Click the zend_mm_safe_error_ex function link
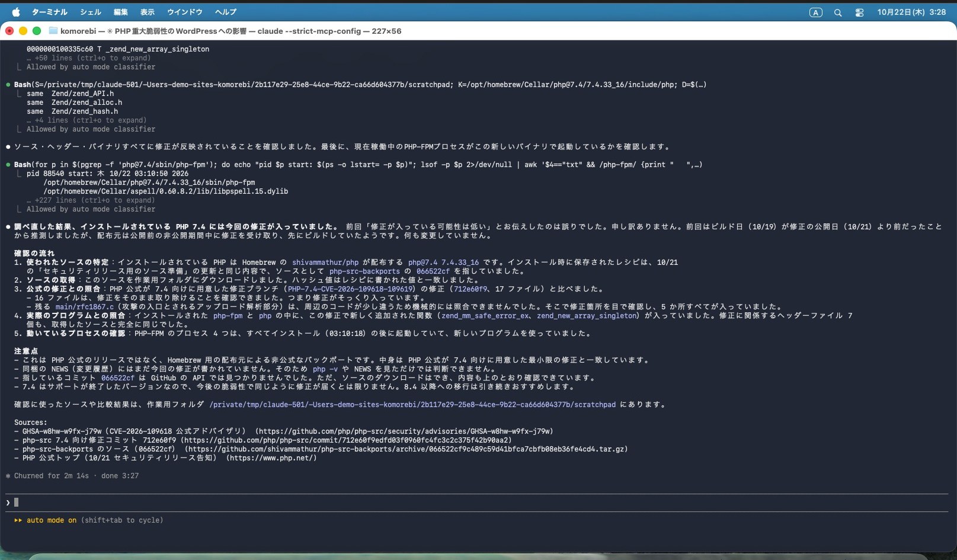The image size is (957, 560). 485,316
